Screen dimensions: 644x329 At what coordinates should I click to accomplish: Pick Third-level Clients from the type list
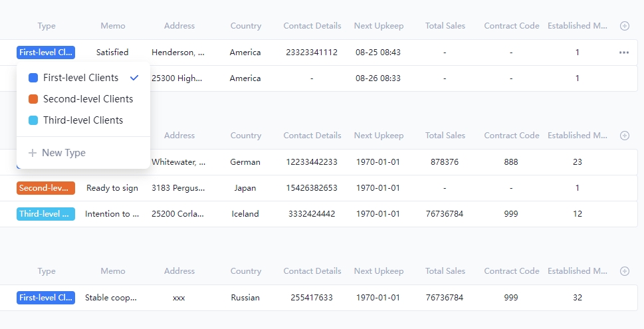(83, 120)
